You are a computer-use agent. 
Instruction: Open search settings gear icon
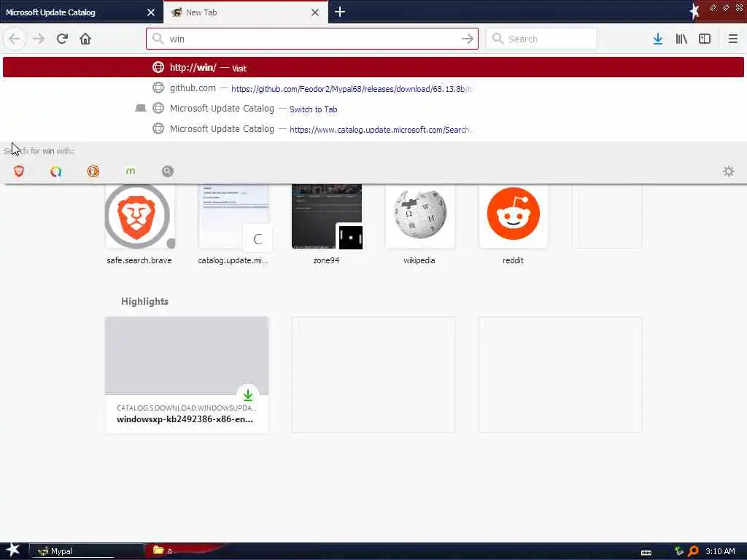coord(729,171)
